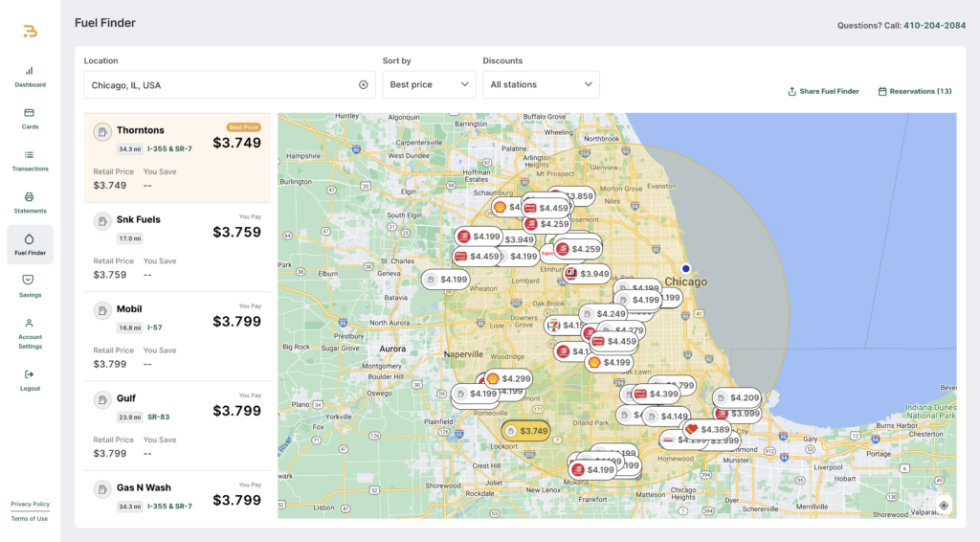
Task: Click the I-57 link under Mobil
Action: [154, 327]
